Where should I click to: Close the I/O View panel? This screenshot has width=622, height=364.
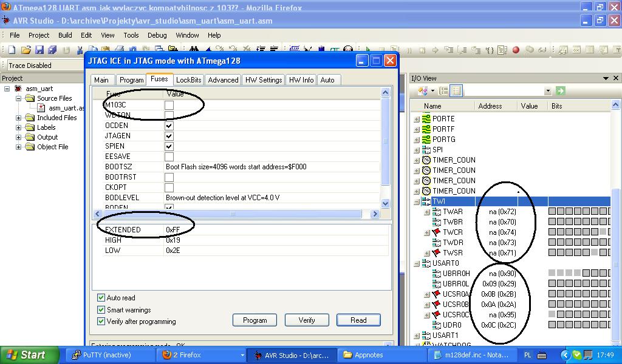616,78
